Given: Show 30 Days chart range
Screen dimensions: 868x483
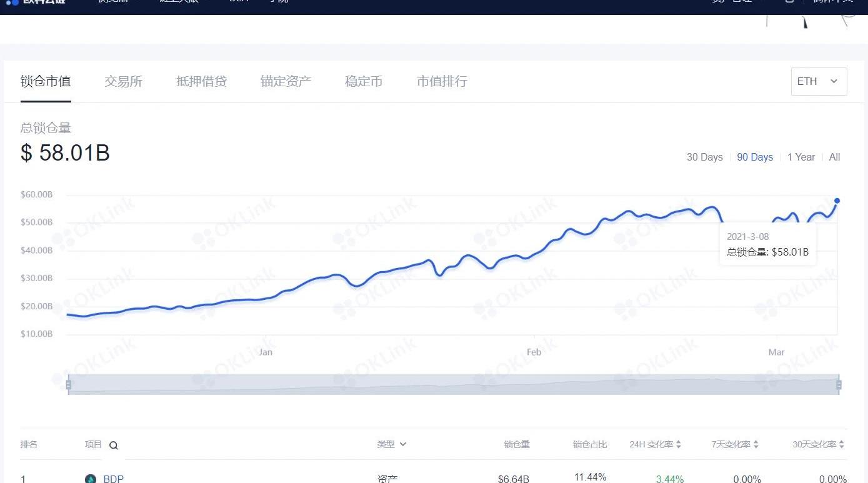Looking at the screenshot, I should [705, 157].
